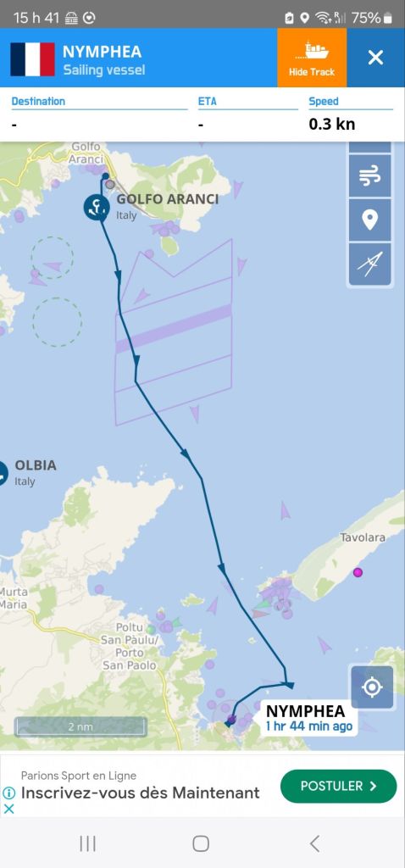Tap the Speed value 0.3 kn
The height and width of the screenshot is (868, 405).
pyautogui.click(x=332, y=124)
